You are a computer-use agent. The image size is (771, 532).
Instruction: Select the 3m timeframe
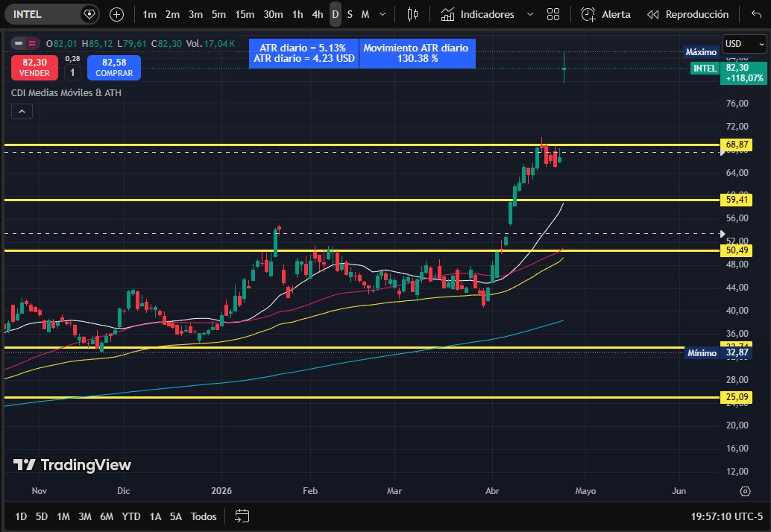click(195, 15)
